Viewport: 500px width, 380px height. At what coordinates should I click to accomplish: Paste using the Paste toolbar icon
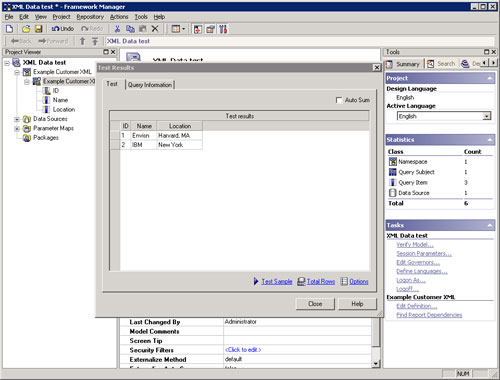[143, 29]
